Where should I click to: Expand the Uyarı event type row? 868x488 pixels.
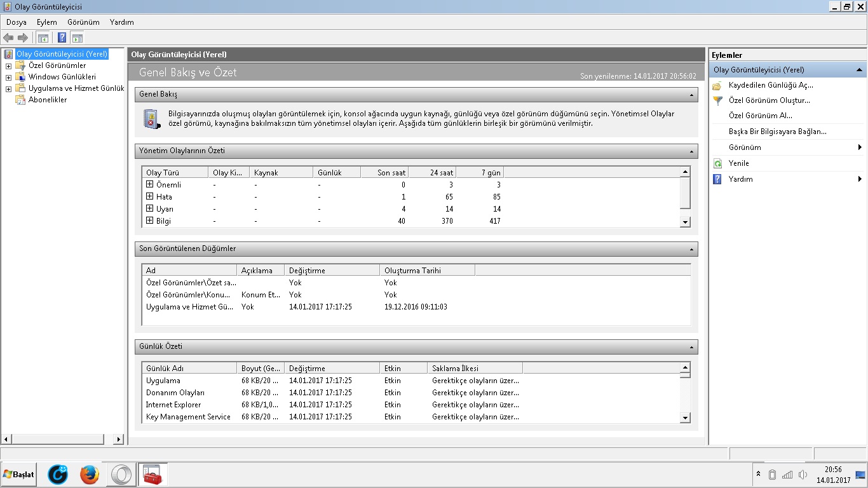pos(150,208)
